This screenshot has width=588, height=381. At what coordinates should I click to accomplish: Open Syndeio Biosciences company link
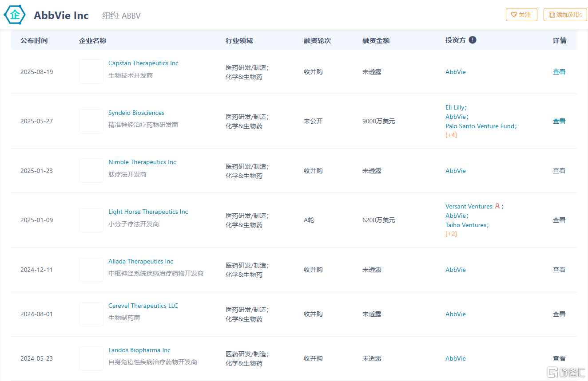pyautogui.click(x=136, y=113)
